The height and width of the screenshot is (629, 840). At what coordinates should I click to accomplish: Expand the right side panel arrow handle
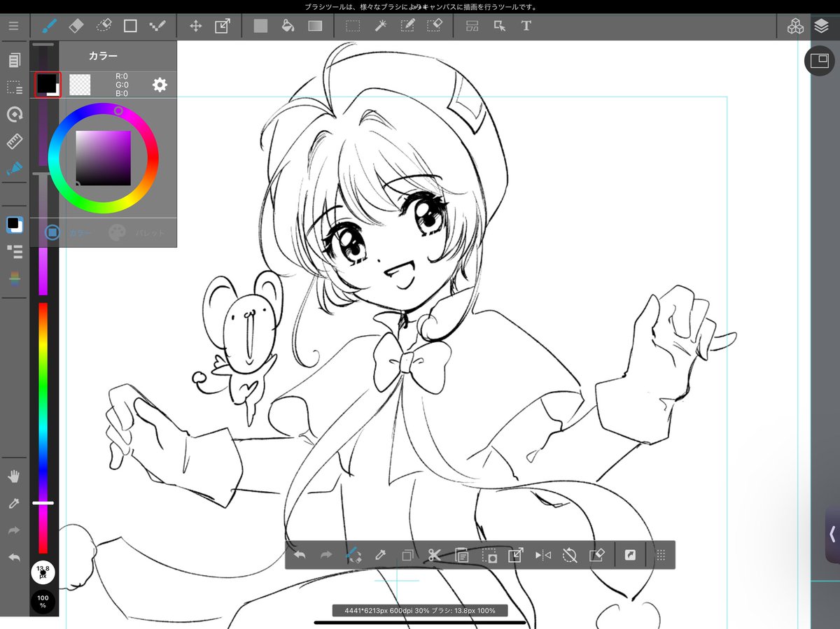(832, 535)
